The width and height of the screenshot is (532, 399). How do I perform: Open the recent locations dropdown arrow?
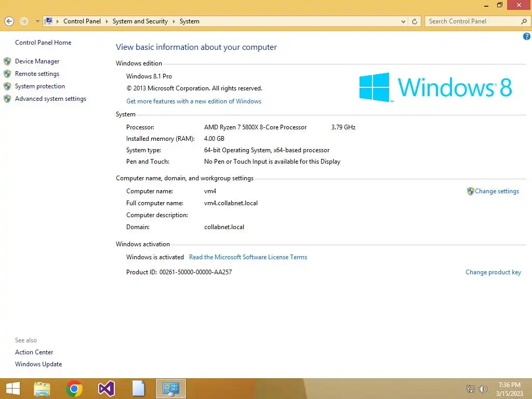(x=37, y=21)
